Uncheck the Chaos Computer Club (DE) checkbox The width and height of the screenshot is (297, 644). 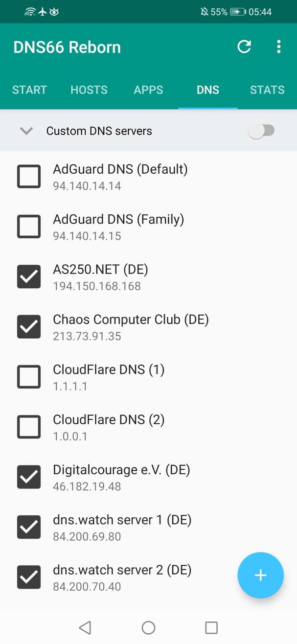(x=29, y=327)
